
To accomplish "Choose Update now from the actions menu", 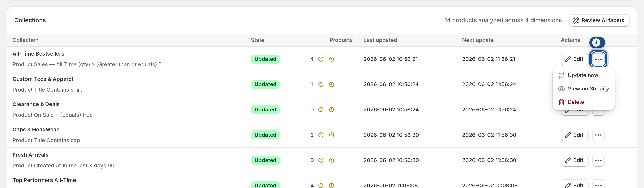I will 583,75.
